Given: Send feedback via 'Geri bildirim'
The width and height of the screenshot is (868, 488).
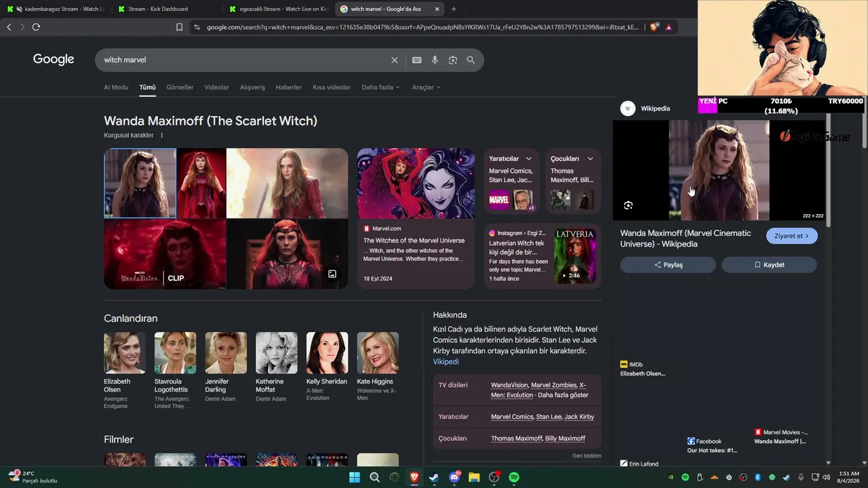Looking at the screenshot, I should [x=587, y=456].
